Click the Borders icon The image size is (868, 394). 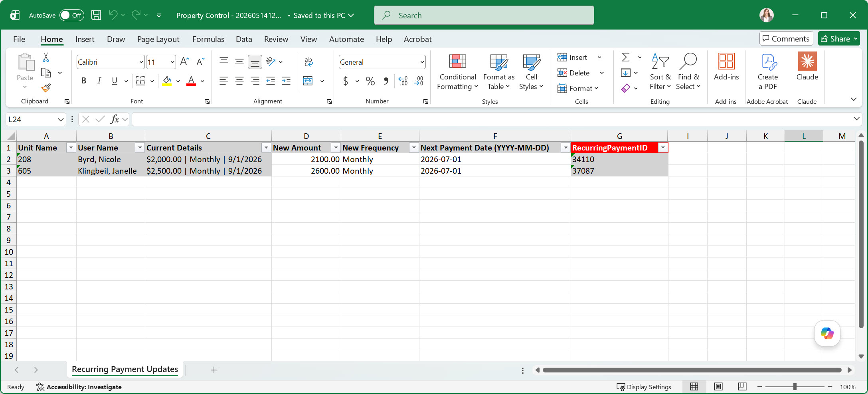140,81
